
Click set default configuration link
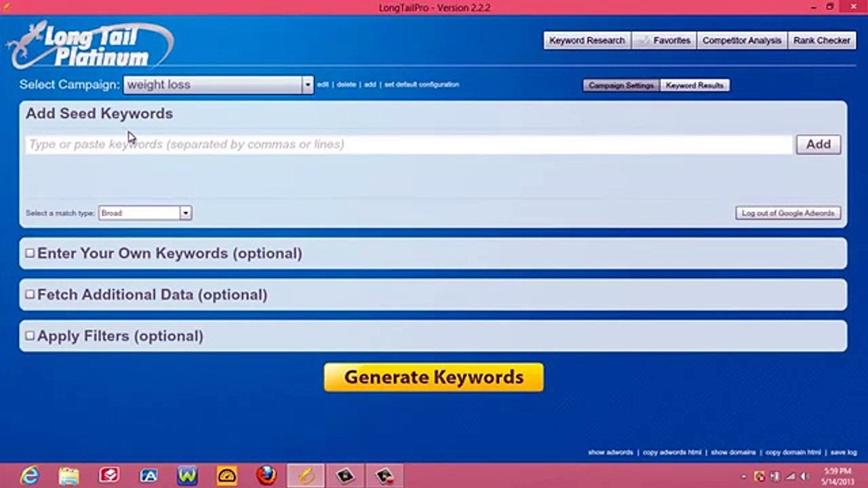point(422,85)
